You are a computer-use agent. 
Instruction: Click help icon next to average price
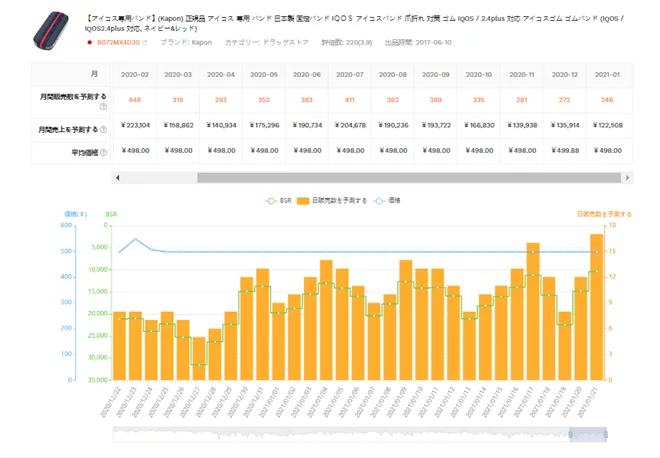[103, 151]
